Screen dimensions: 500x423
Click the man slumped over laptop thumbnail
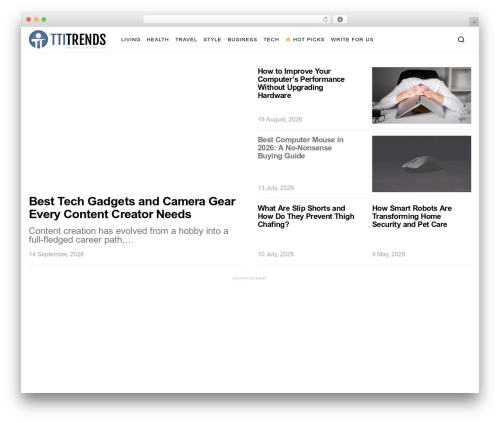pyautogui.click(x=421, y=95)
